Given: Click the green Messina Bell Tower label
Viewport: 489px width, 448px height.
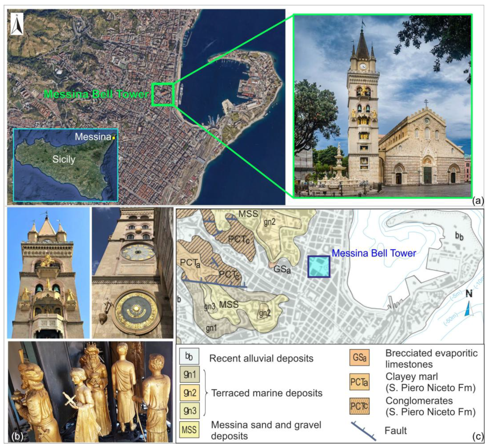Looking at the screenshot, I should [x=97, y=94].
